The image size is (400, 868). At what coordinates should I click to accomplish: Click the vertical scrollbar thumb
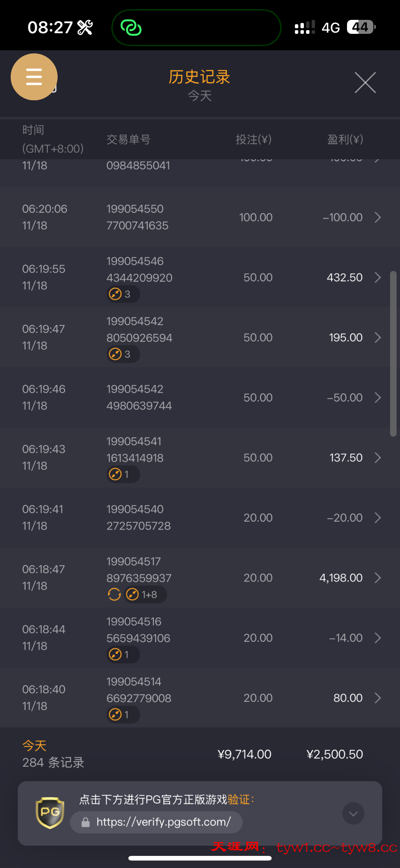click(393, 354)
